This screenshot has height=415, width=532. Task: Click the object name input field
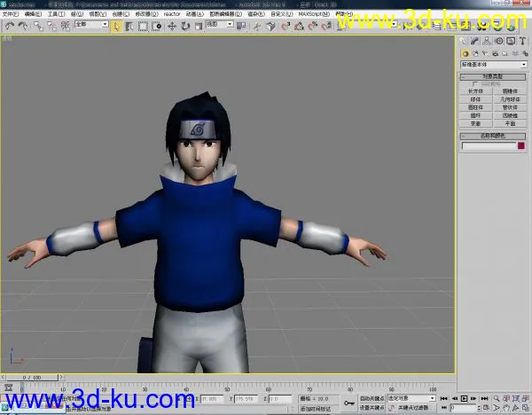coord(489,146)
